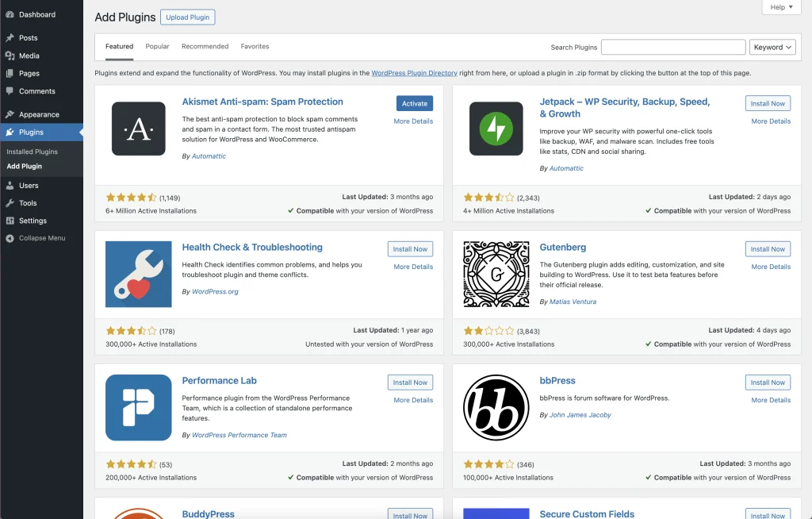View More Details for Performance Lab
This screenshot has height=519, width=812.
tap(413, 400)
